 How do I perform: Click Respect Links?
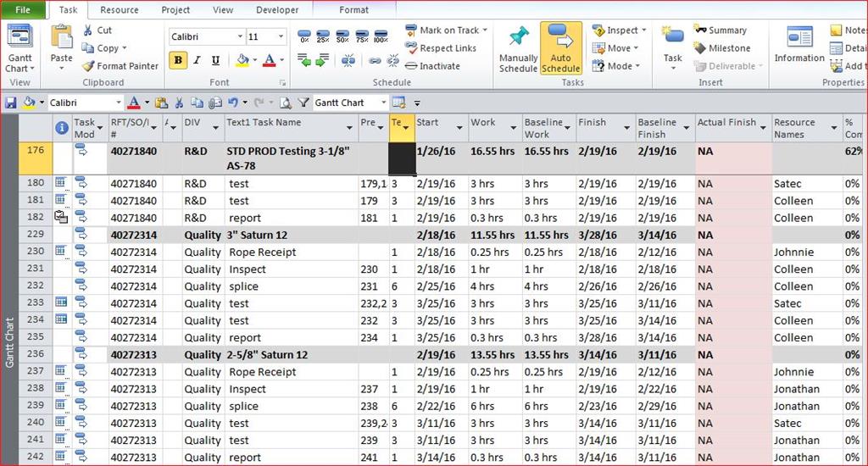click(441, 48)
